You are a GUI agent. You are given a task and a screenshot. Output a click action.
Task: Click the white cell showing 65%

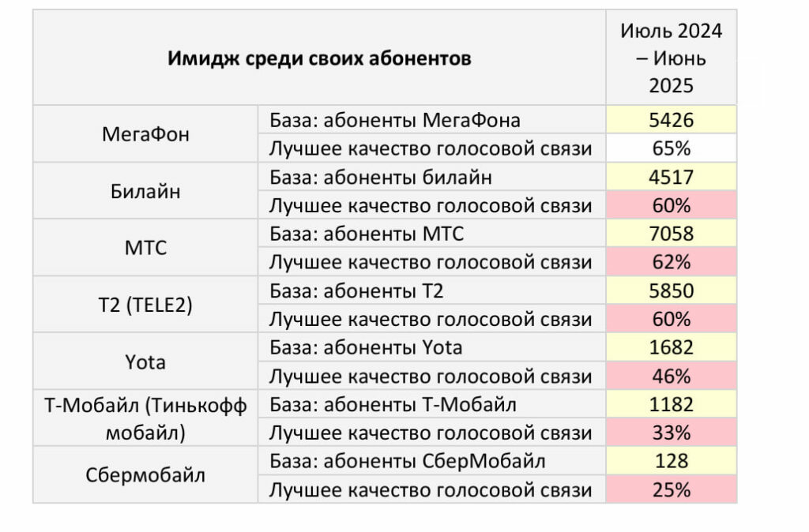(x=671, y=148)
